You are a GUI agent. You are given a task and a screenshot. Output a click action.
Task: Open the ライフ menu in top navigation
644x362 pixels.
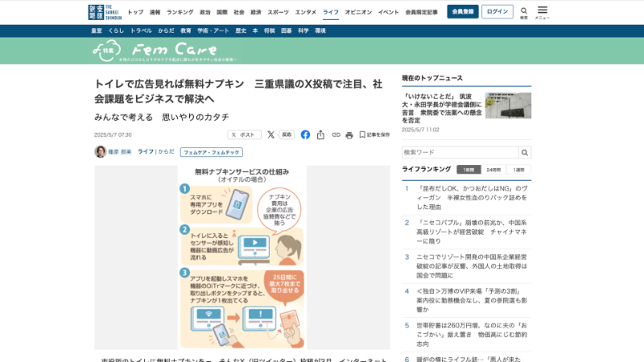tap(330, 12)
